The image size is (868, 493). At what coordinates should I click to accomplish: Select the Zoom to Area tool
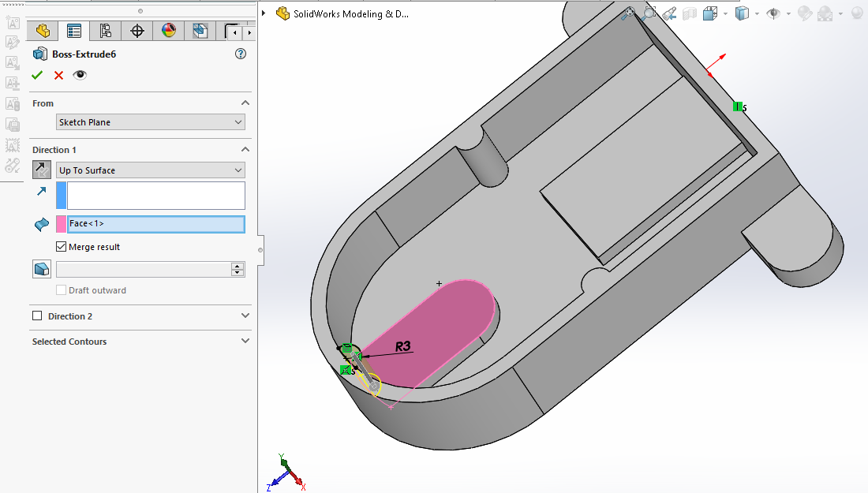click(649, 13)
